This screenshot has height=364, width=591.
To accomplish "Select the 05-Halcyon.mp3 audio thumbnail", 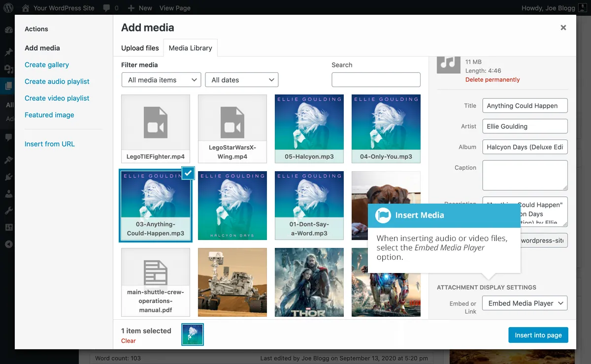I will [x=309, y=129].
